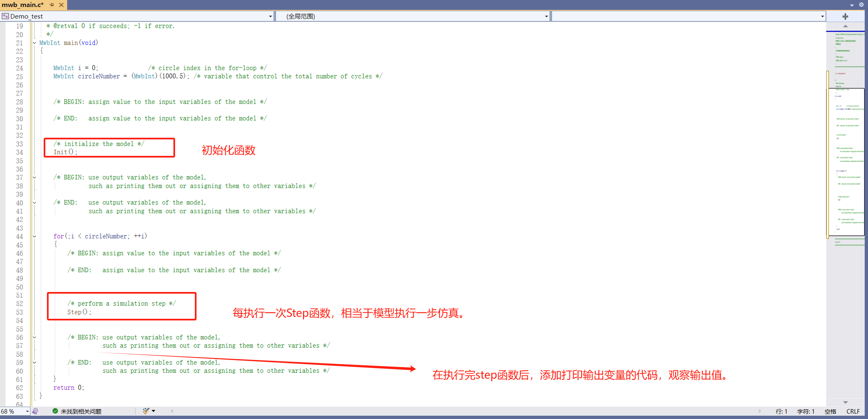Click on 'MwbInt main(void)' declaration

point(68,43)
